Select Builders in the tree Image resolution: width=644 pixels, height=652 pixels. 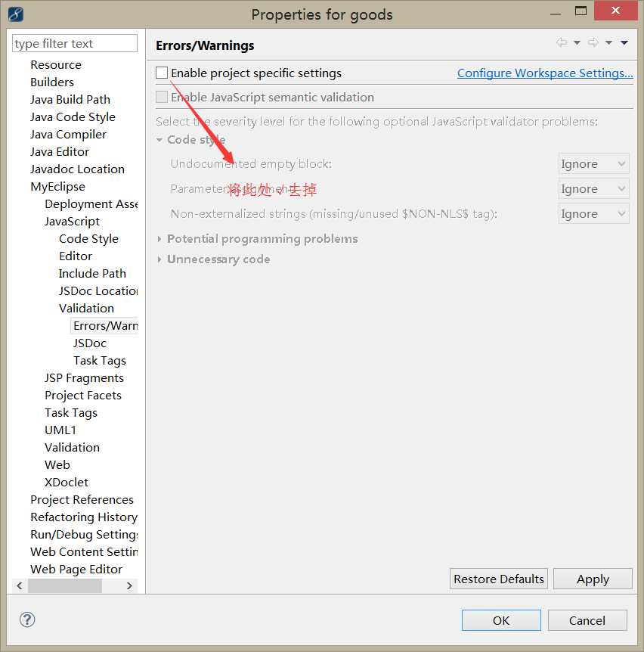click(52, 82)
